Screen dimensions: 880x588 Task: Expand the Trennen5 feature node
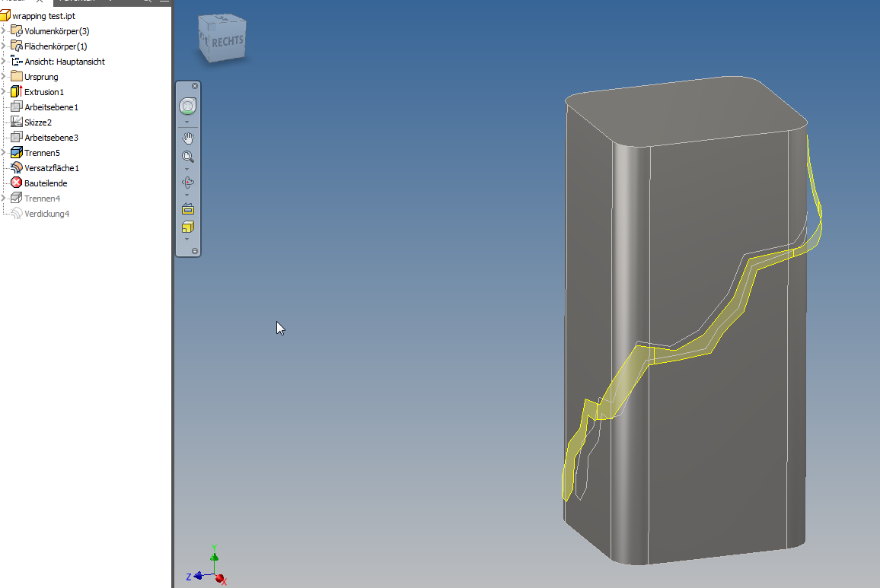(x=4, y=152)
